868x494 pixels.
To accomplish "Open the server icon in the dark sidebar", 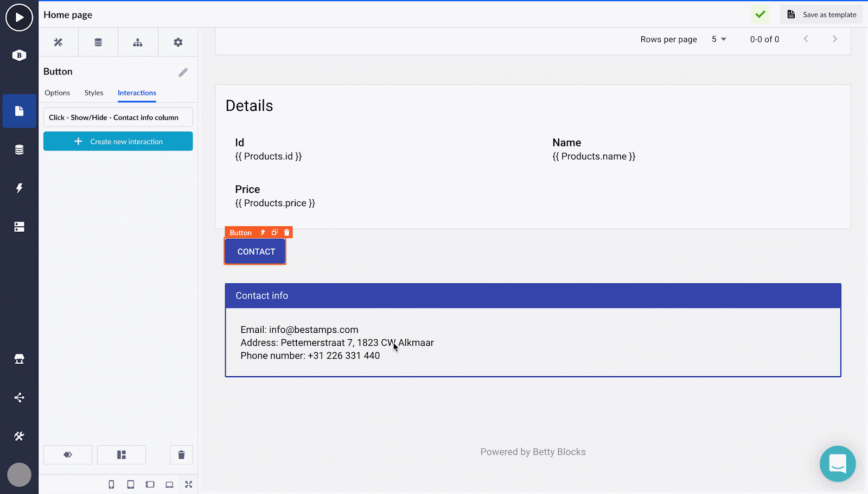I will [19, 227].
